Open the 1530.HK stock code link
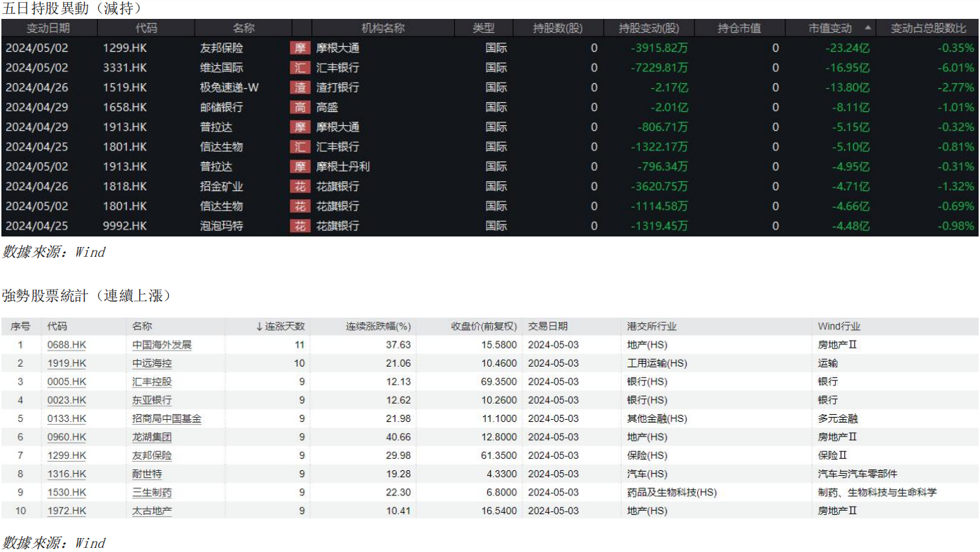 click(66, 493)
